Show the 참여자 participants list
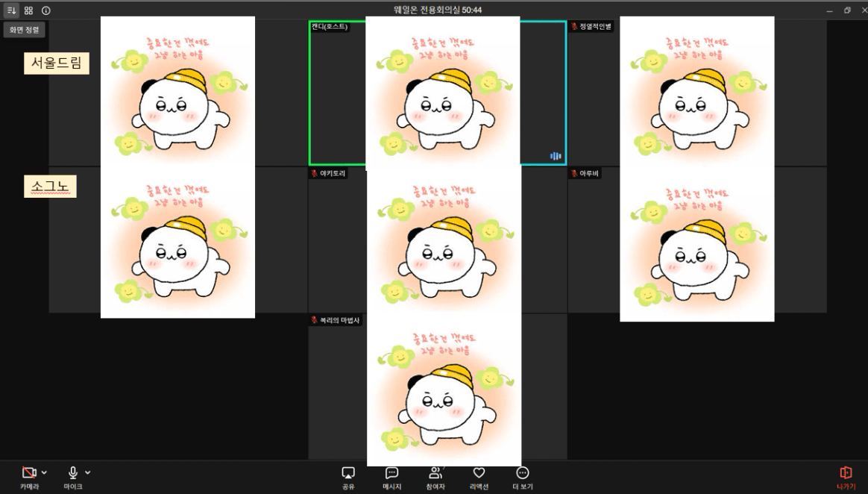 point(435,478)
